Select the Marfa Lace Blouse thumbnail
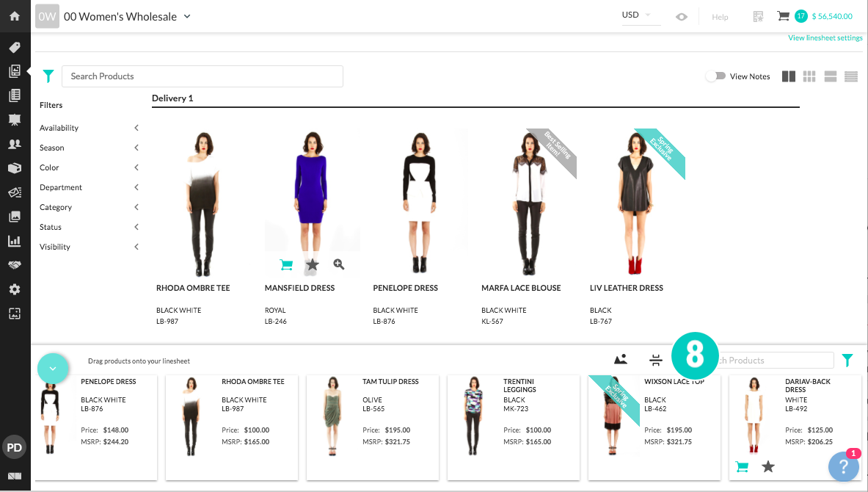The height and width of the screenshot is (492, 868). [x=529, y=203]
